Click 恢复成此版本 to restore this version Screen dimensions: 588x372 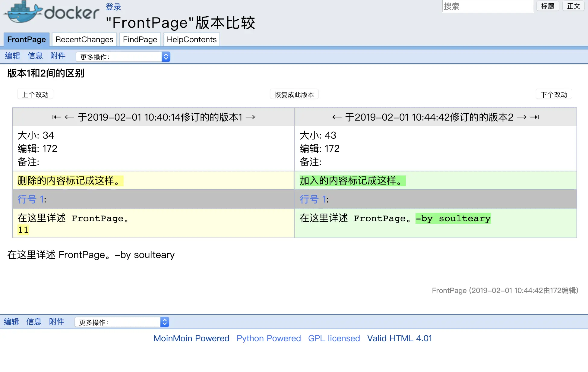click(294, 94)
